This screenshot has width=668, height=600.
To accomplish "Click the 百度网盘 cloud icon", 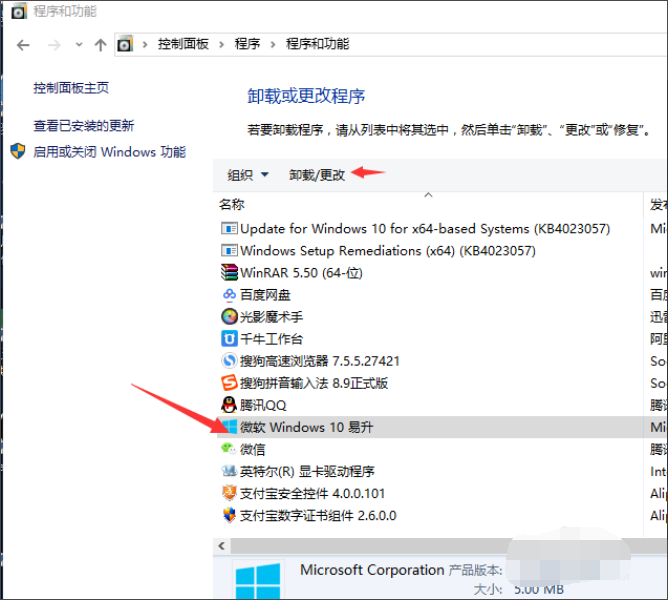I will [229, 294].
